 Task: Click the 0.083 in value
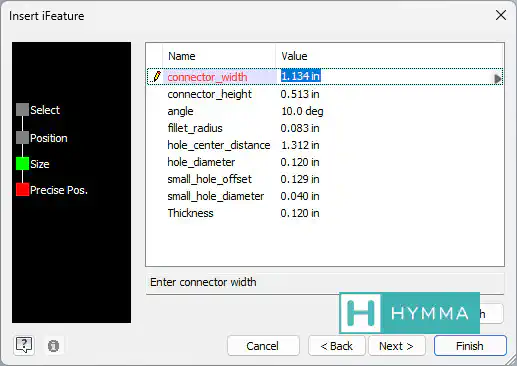click(x=300, y=128)
